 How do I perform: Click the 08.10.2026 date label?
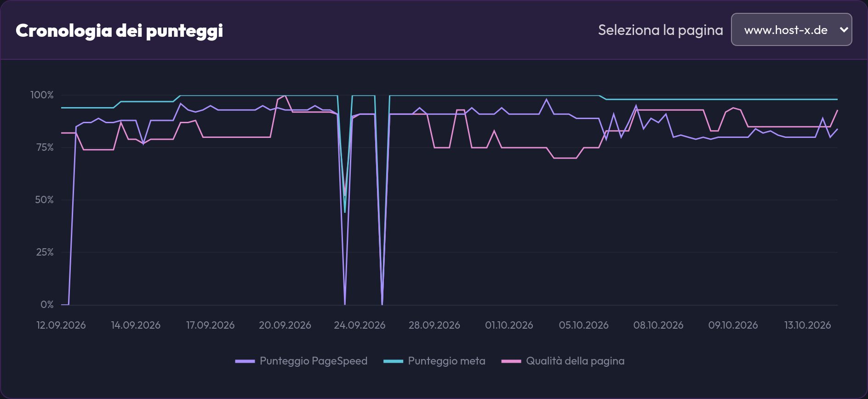pos(658,325)
